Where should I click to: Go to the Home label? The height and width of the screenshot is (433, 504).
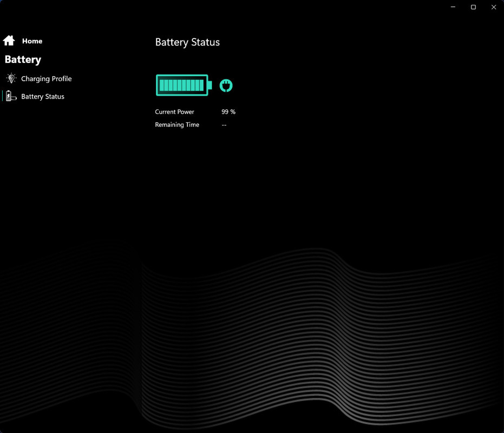click(32, 41)
